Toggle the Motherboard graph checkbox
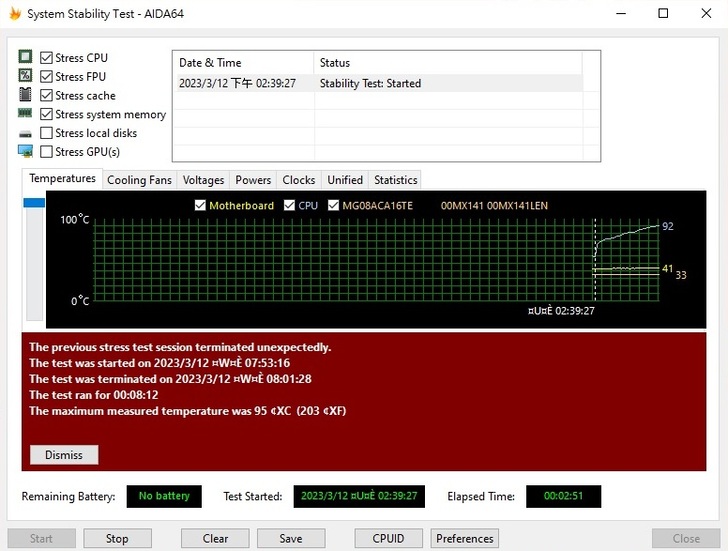Screen dimensions: 728x551 tap(200, 206)
